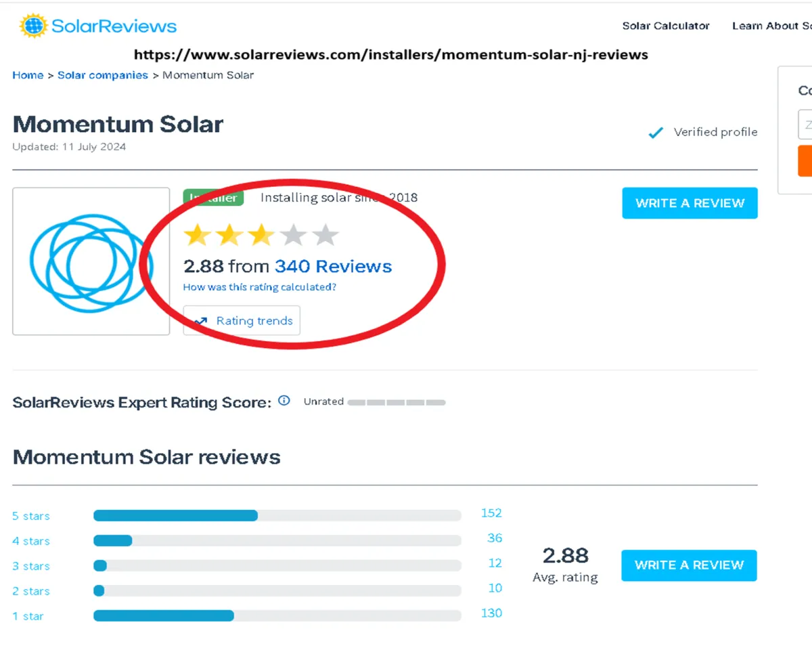Filter by 1 star reviews label
Screen dimensions: 812x650
click(28, 616)
